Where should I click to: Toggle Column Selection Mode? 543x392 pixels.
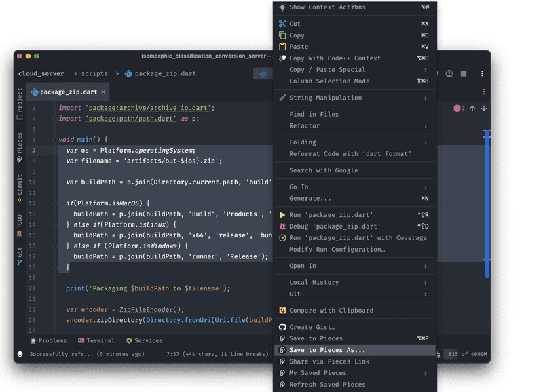coord(333,81)
